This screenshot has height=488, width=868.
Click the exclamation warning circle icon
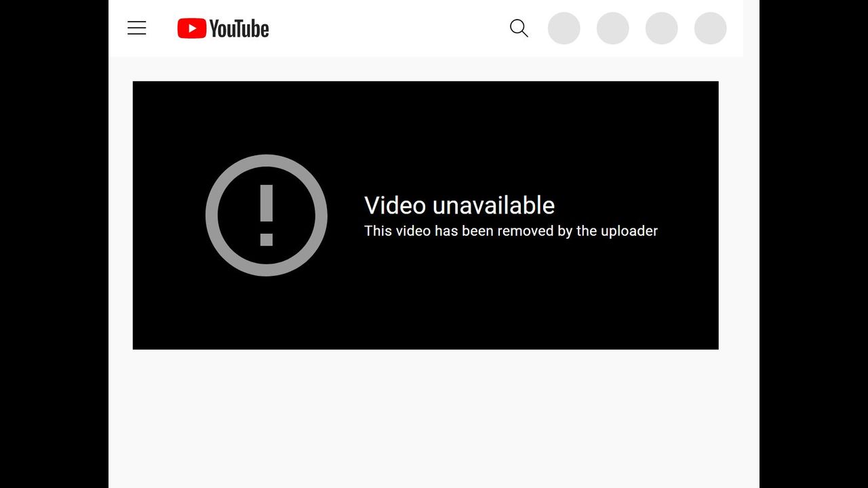[x=267, y=216]
